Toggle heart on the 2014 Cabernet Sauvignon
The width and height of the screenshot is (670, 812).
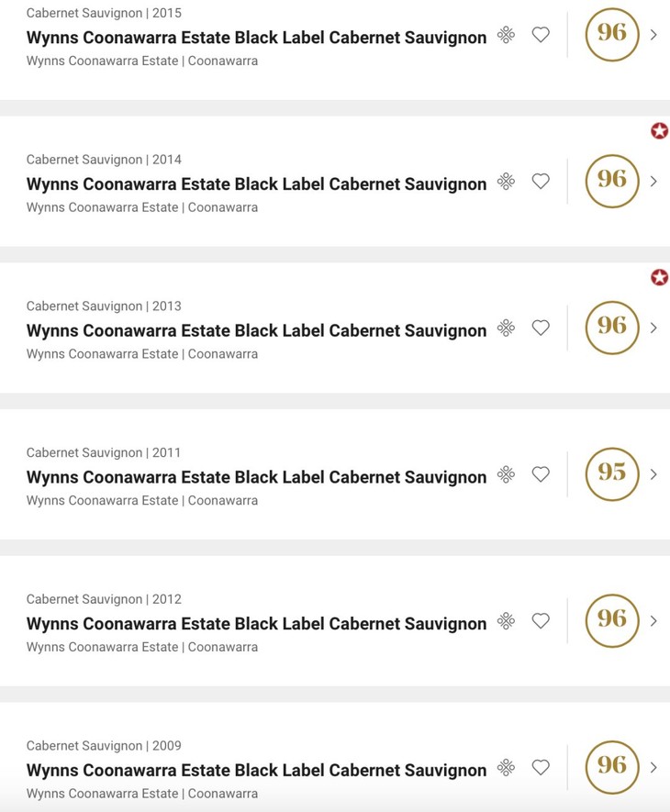click(x=541, y=182)
